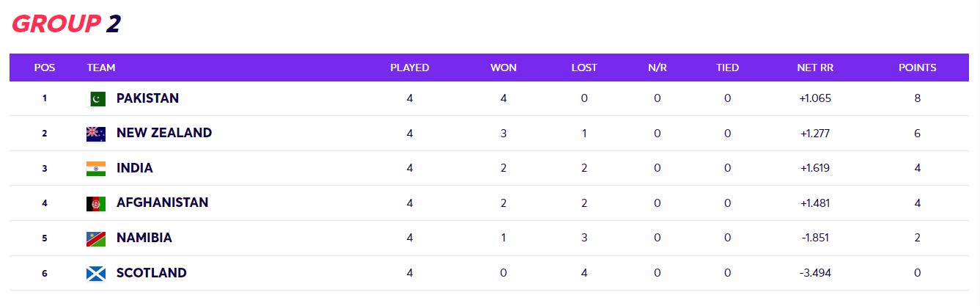Sort by the NET RR column header
Image resolution: width=980 pixels, height=306 pixels.
coord(815,68)
